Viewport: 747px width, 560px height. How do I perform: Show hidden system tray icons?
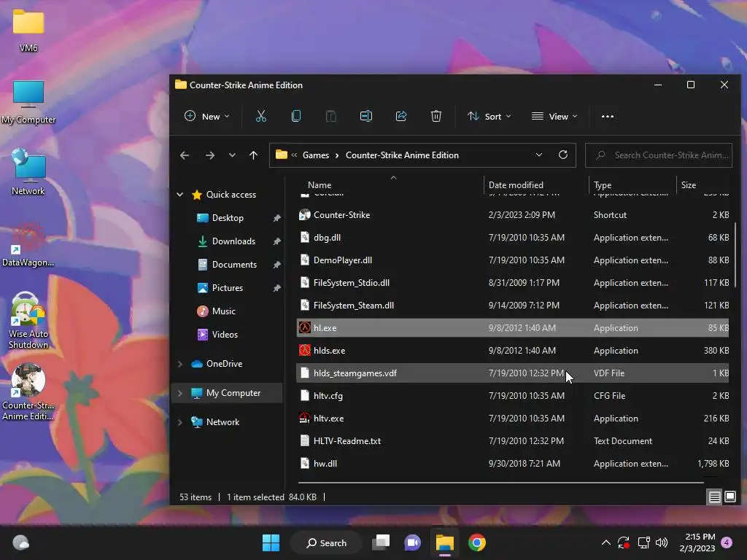coord(606,542)
